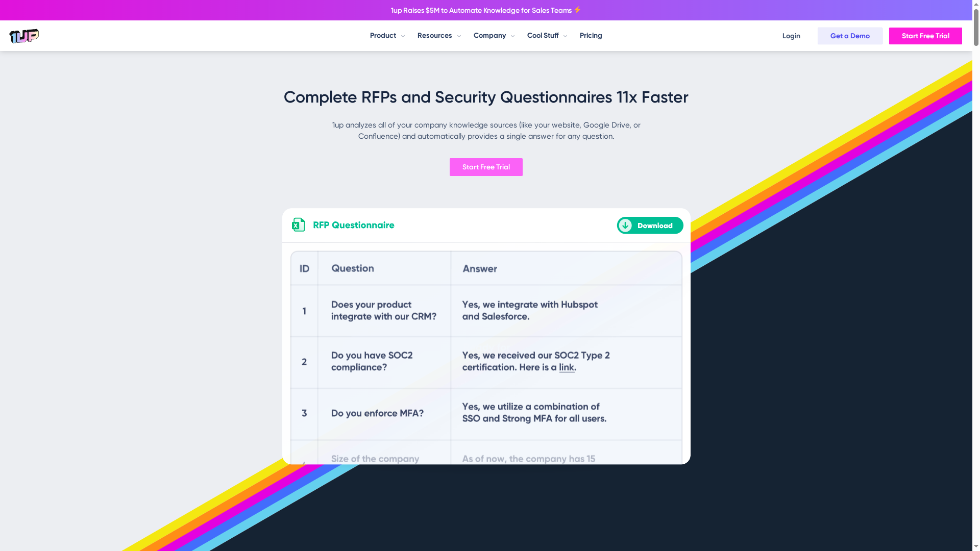This screenshot has width=980, height=551.
Task: Click the RFP Questionnaire title
Action: [x=353, y=225]
